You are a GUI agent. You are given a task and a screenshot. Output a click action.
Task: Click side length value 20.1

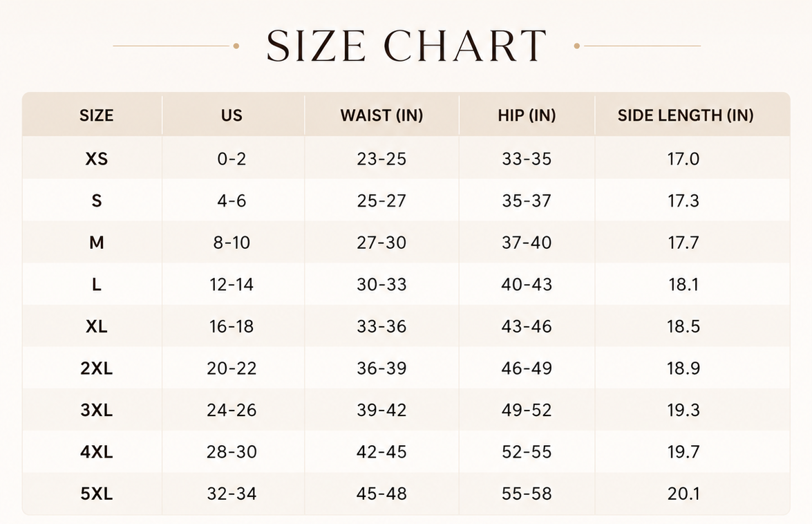click(x=683, y=494)
